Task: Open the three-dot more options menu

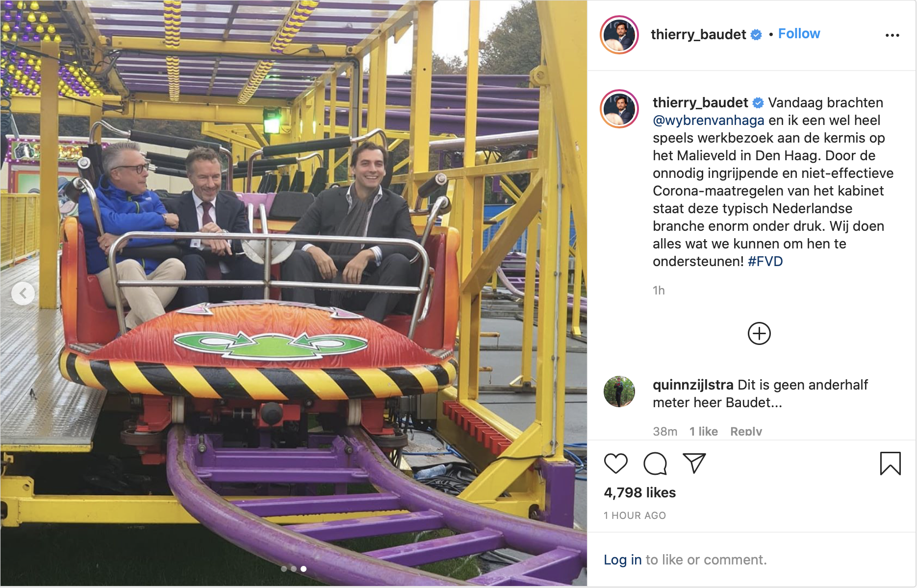Action: click(892, 35)
